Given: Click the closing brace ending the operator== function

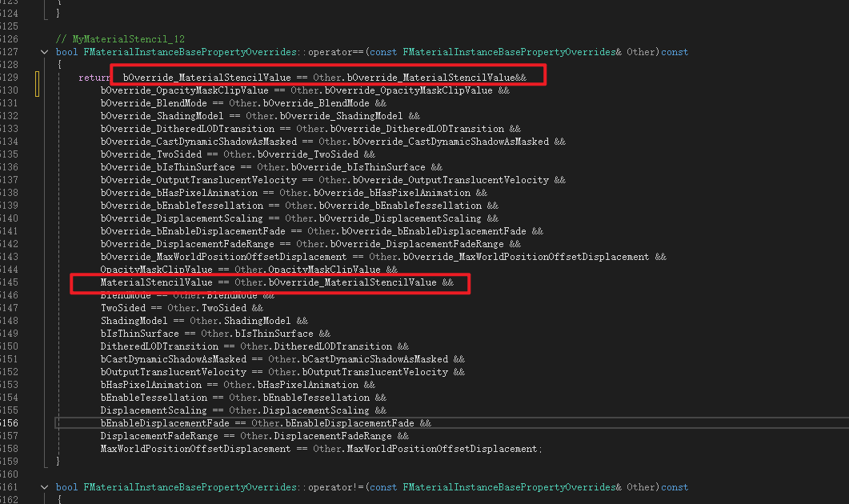Looking at the screenshot, I should click(x=58, y=462).
